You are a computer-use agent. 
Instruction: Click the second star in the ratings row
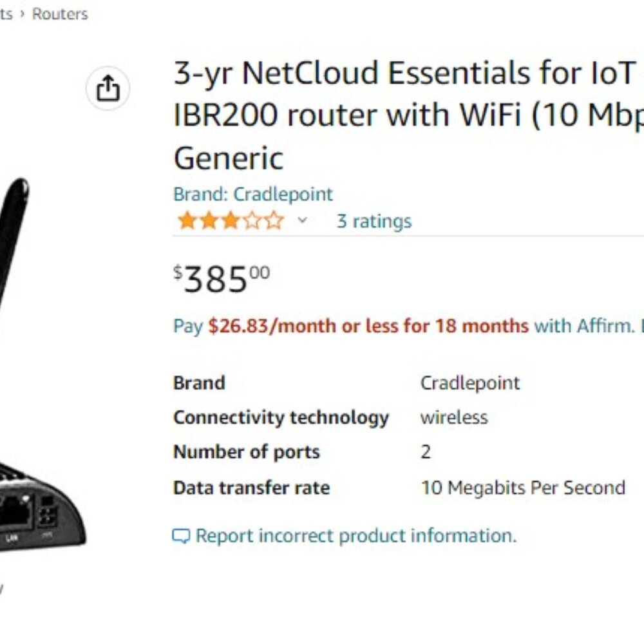point(208,220)
